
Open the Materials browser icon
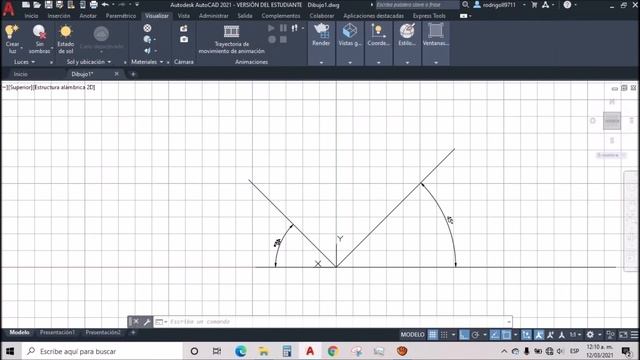(x=147, y=28)
